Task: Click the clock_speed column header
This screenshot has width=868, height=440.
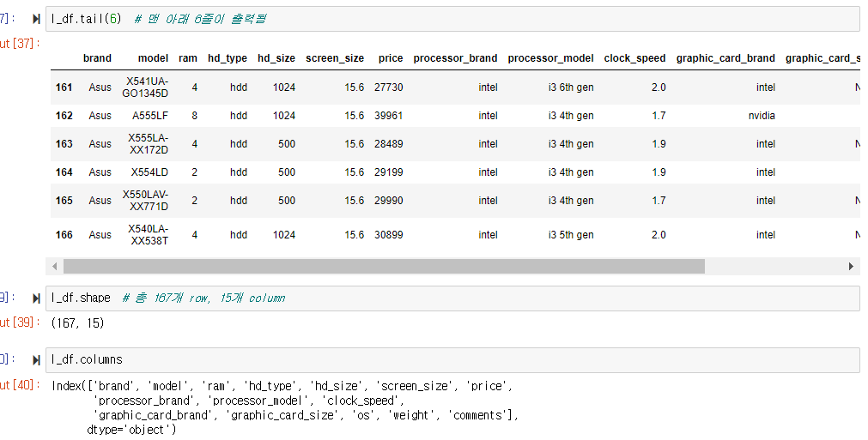Action: (x=635, y=58)
